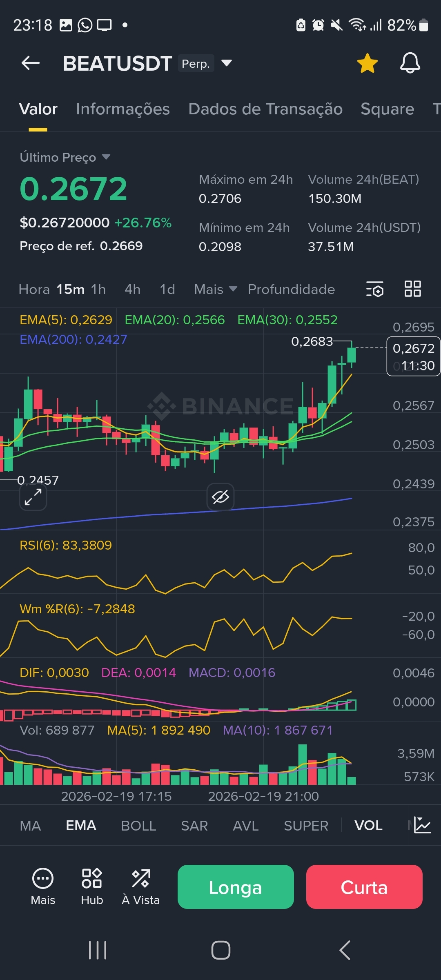Screen dimensions: 441x980
Task: Tap the 24h high value 0.2706
Action: [x=220, y=198]
